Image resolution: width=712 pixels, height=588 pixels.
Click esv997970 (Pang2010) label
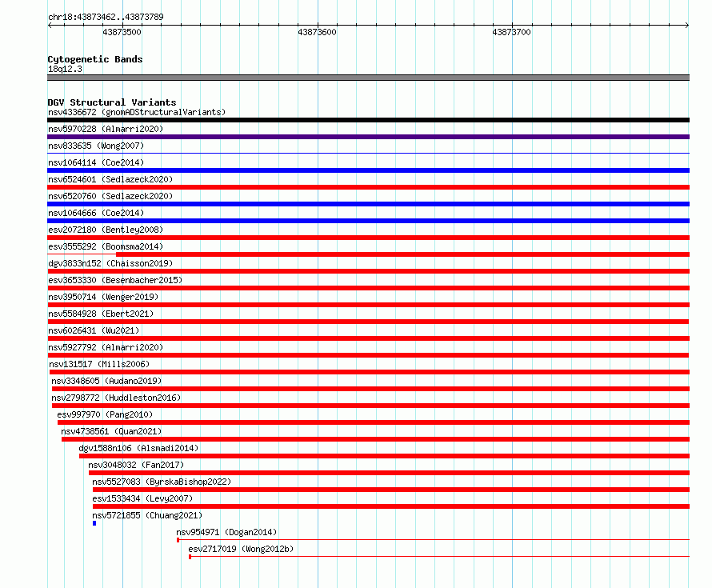click(x=105, y=414)
